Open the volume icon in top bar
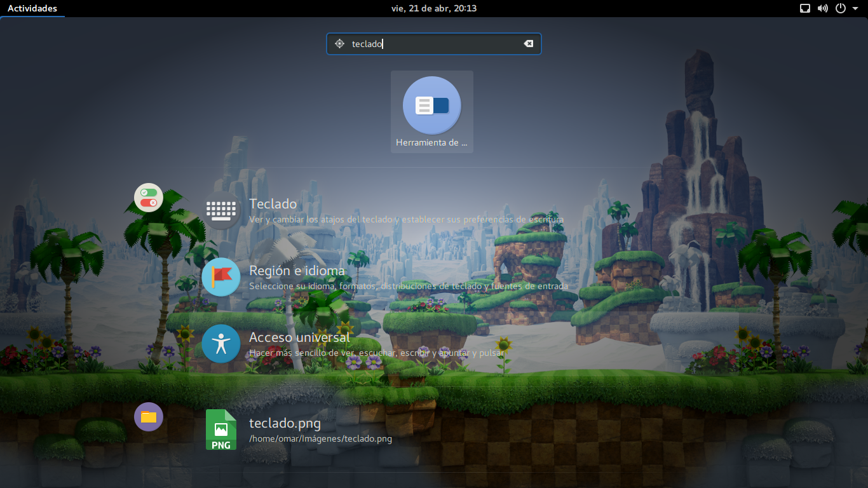The height and width of the screenshot is (488, 868). pos(823,8)
